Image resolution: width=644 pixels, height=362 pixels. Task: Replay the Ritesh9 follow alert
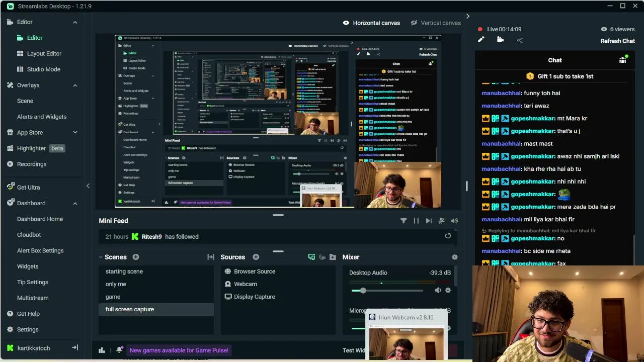pos(448,236)
